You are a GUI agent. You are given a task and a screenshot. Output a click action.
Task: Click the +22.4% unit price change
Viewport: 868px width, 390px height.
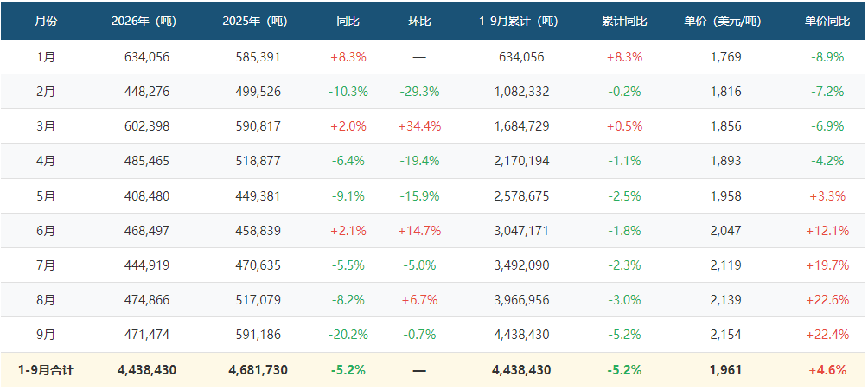point(827,336)
